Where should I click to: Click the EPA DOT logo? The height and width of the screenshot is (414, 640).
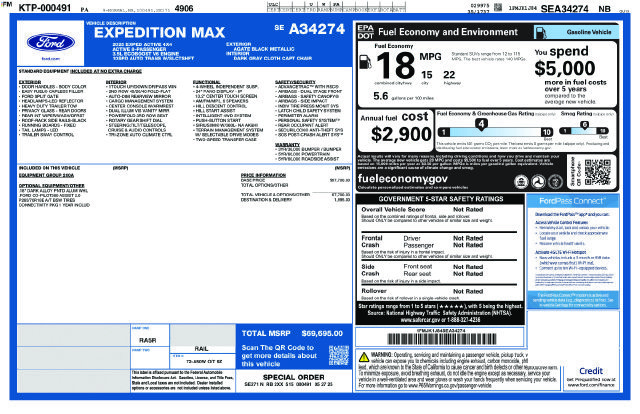[366, 32]
